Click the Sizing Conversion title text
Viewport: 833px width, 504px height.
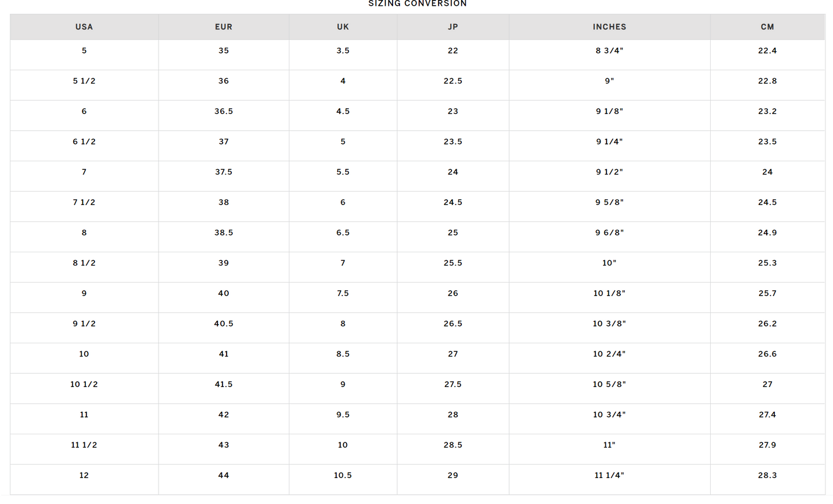click(417, 3)
